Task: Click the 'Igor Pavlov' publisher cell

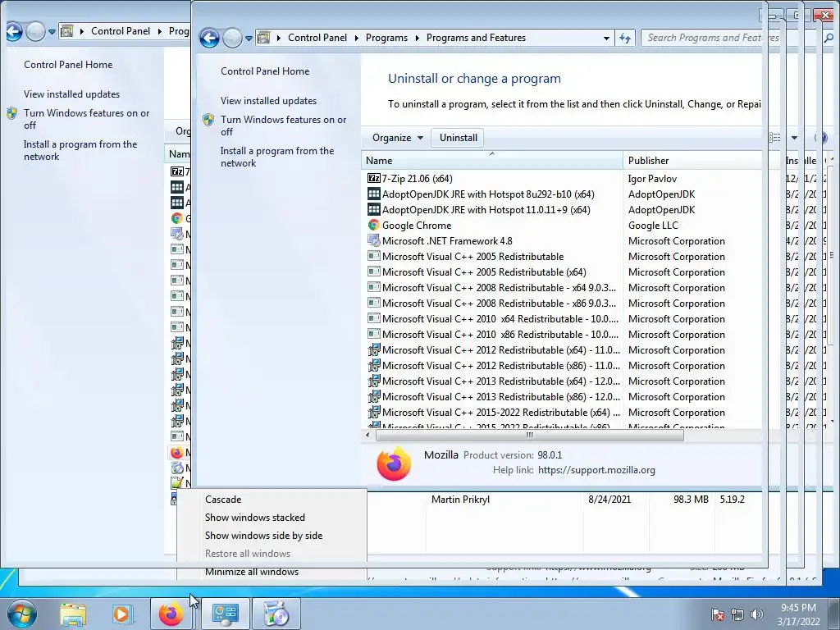Action: [x=652, y=178]
